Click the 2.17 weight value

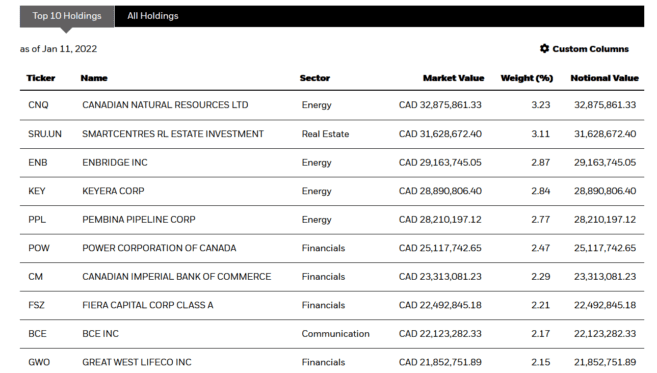(x=541, y=334)
